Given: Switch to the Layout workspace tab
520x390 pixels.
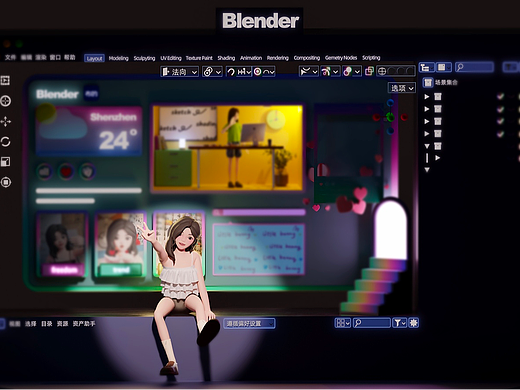Looking at the screenshot, I should pos(94,58).
